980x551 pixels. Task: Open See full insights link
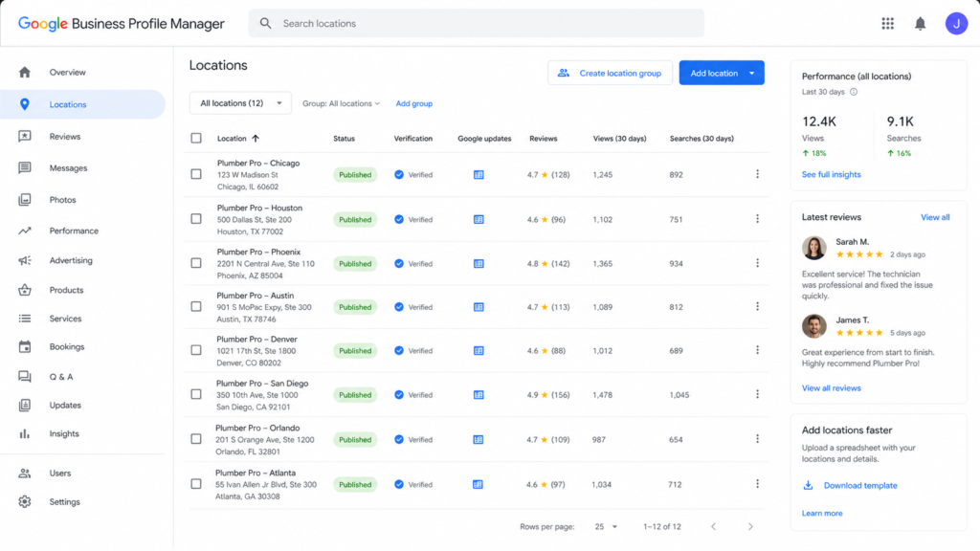click(x=832, y=174)
